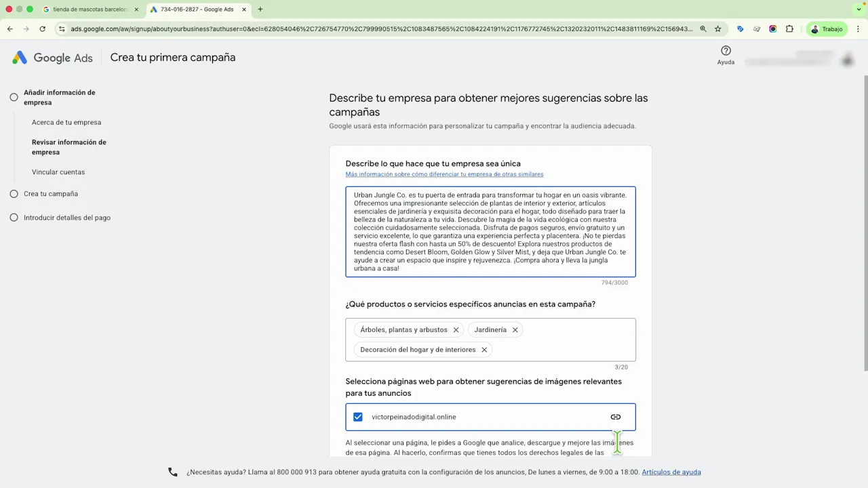Click '¿Qué productos o servicios específicos anuncias' heading
The width and height of the screenshot is (868, 488).
tap(470, 304)
